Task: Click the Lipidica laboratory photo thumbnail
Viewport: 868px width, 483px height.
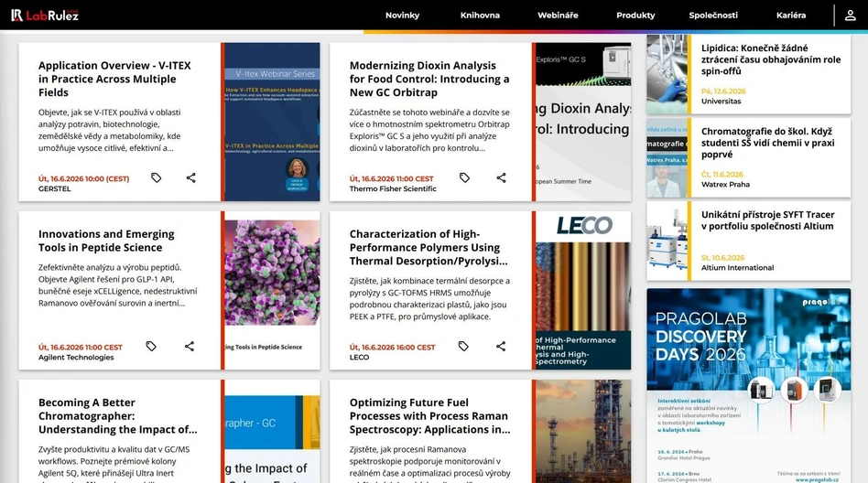Action: tap(667, 75)
